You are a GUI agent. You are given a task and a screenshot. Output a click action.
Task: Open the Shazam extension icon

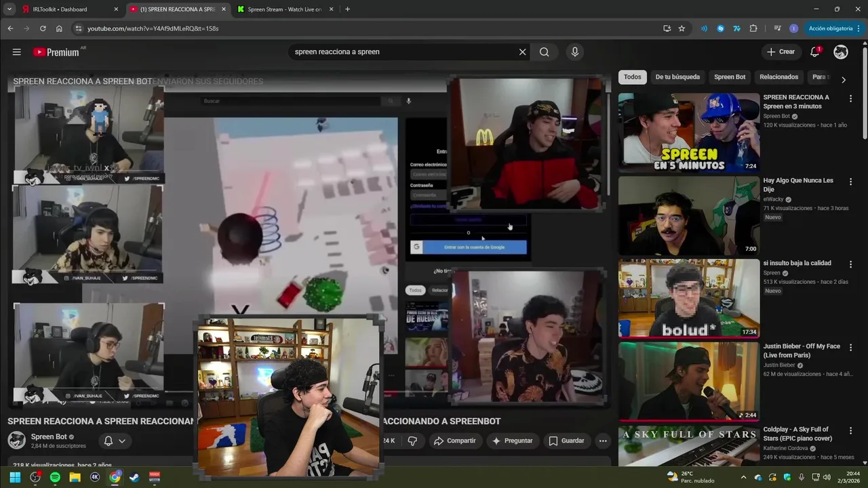click(x=720, y=28)
